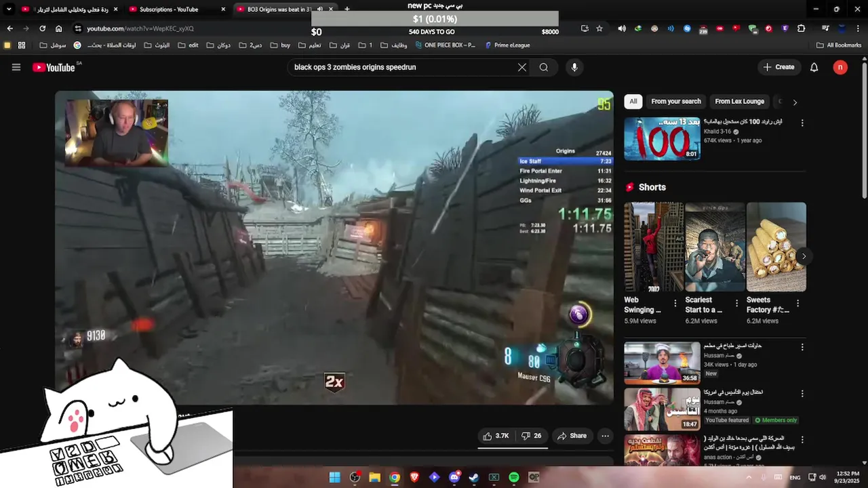This screenshot has height=488, width=868.
Task: Install app icon in the address bar
Action: 585,28
